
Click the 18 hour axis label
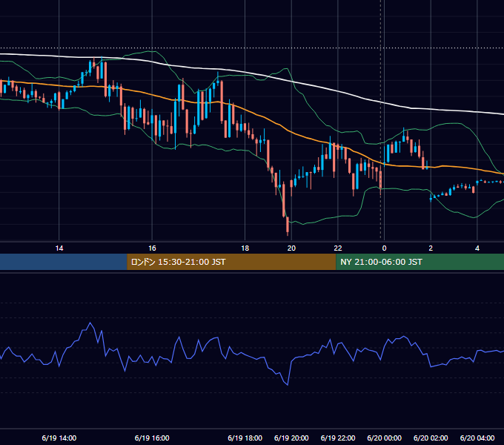(x=245, y=248)
